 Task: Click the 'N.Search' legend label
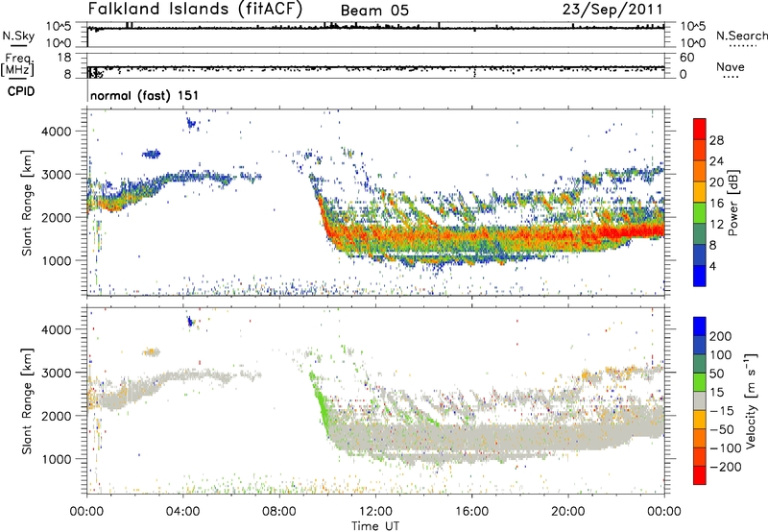point(741,36)
